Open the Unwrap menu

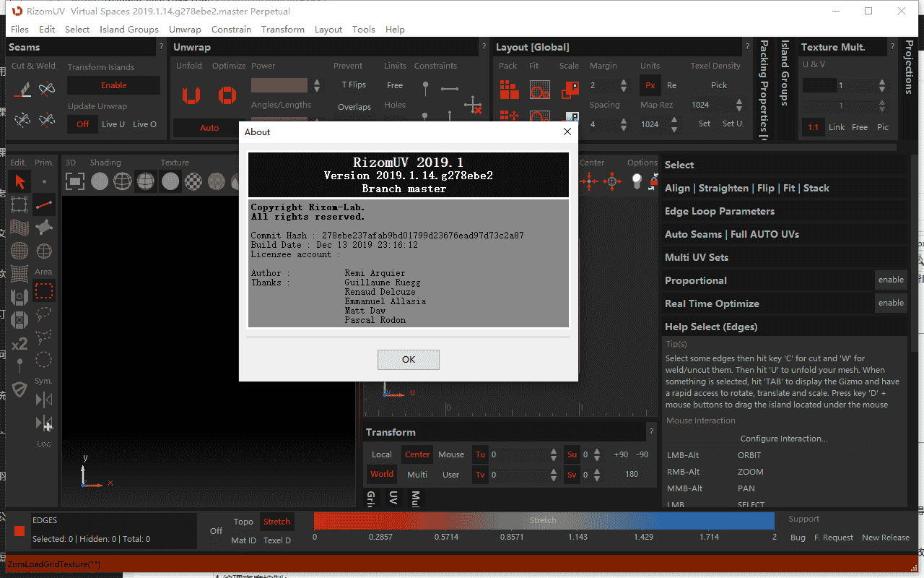click(x=185, y=30)
